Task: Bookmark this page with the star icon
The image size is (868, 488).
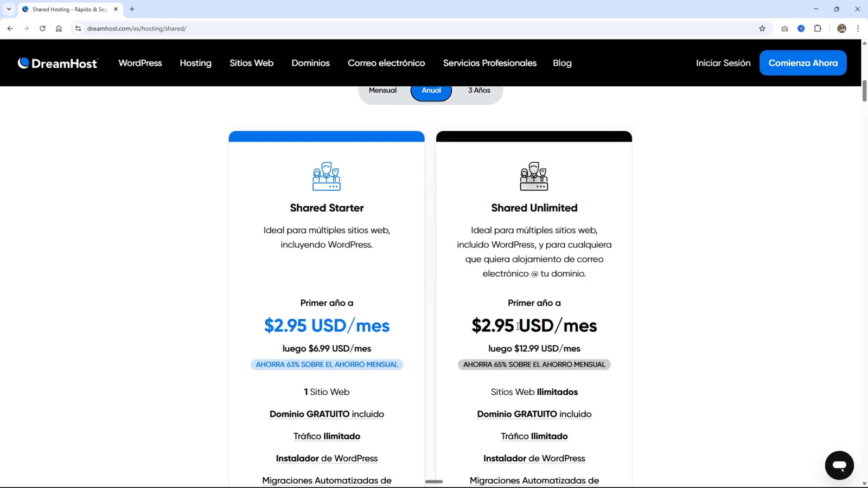Action: (762, 28)
